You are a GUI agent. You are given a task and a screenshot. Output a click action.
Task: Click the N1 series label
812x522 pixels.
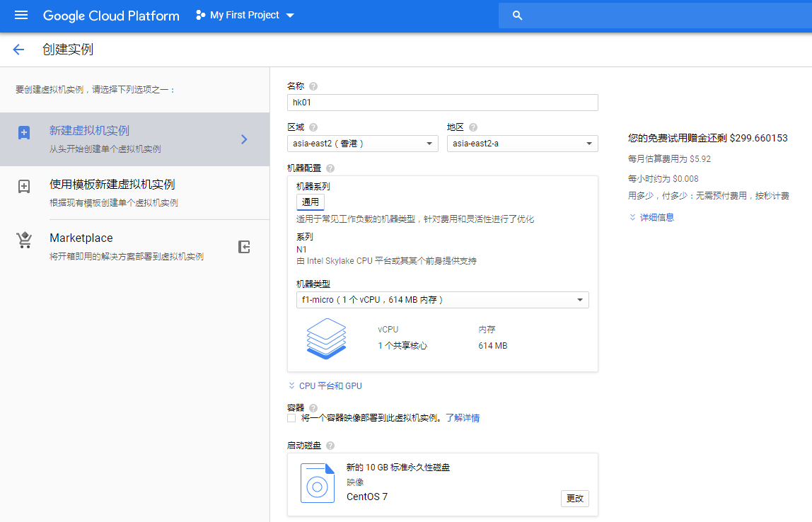tap(301, 250)
